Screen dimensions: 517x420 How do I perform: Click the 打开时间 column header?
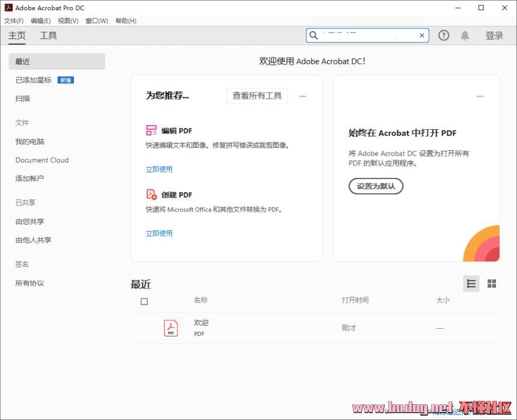(x=355, y=300)
